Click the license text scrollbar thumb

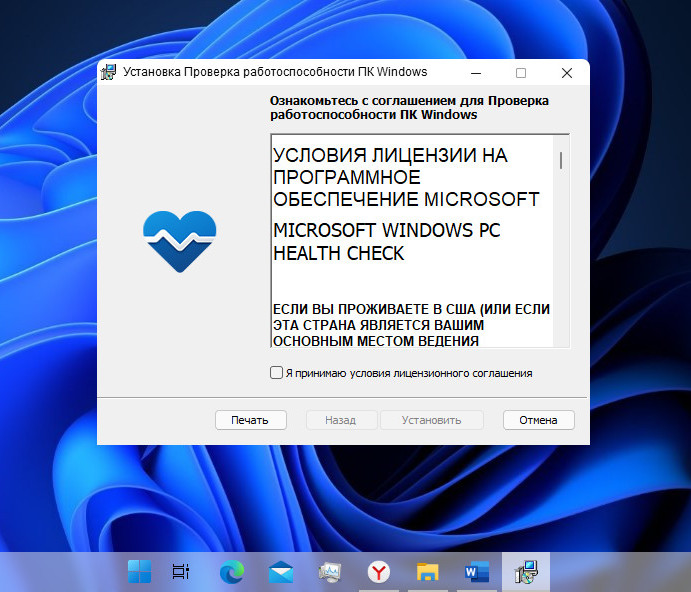(561, 160)
